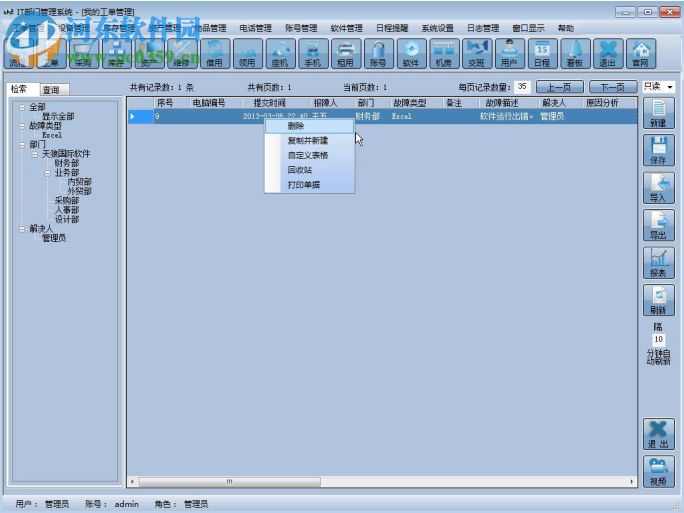Click the 新建 new record side button
Image resolution: width=684 pixels, height=513 pixels.
(x=658, y=113)
